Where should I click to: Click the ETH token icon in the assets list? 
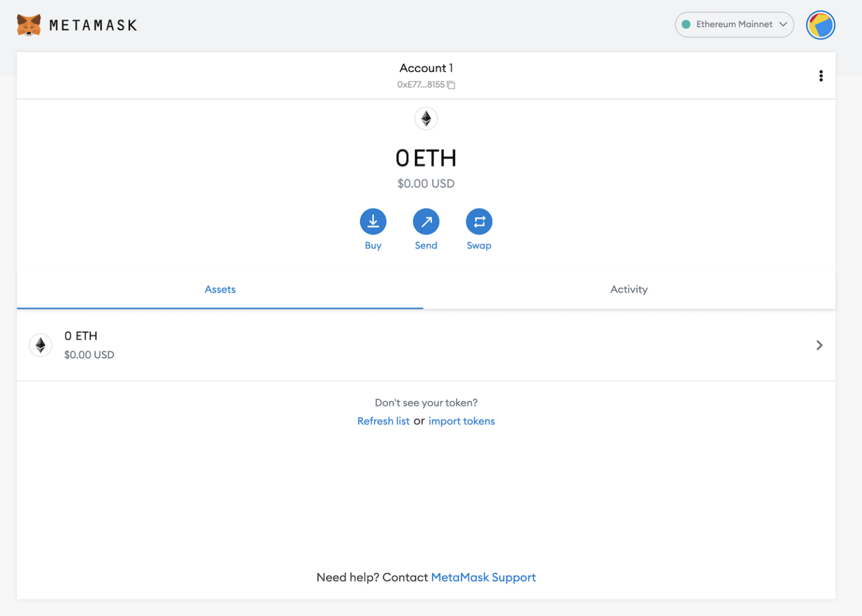click(40, 345)
